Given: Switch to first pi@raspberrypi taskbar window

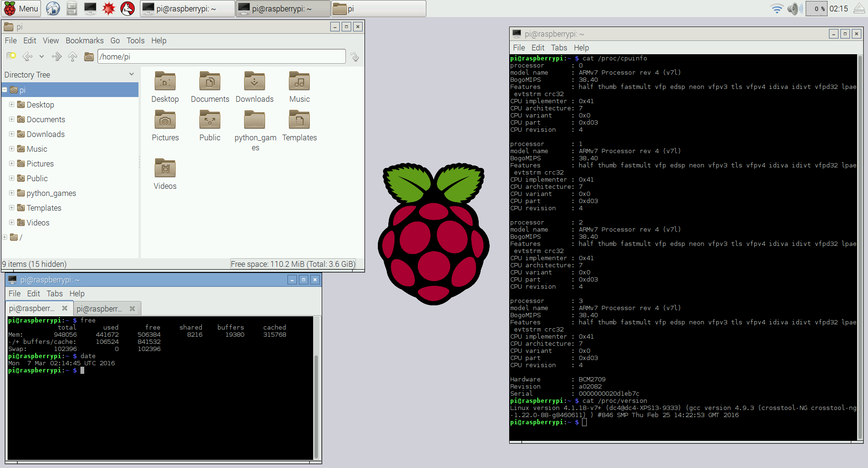Looking at the screenshot, I should pos(187,9).
